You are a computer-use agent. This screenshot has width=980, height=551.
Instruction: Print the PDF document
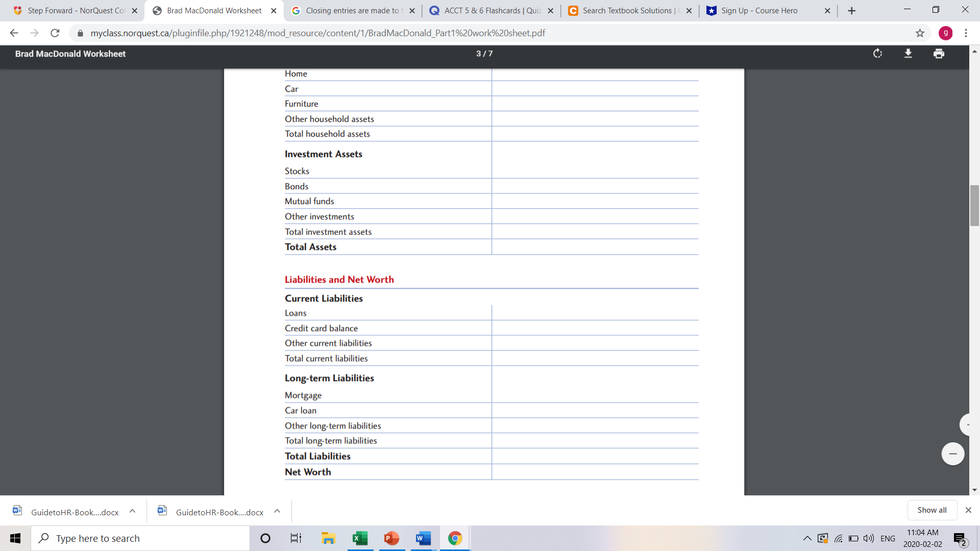coord(939,54)
